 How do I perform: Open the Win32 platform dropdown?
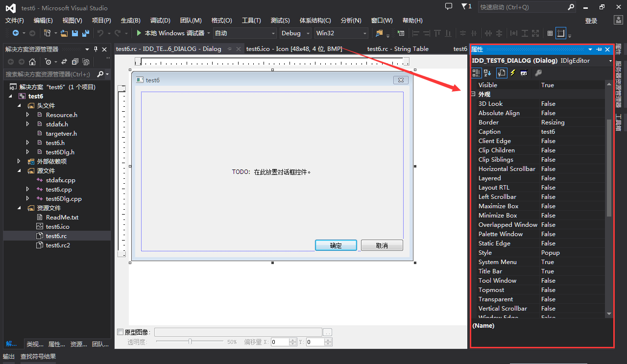341,33
